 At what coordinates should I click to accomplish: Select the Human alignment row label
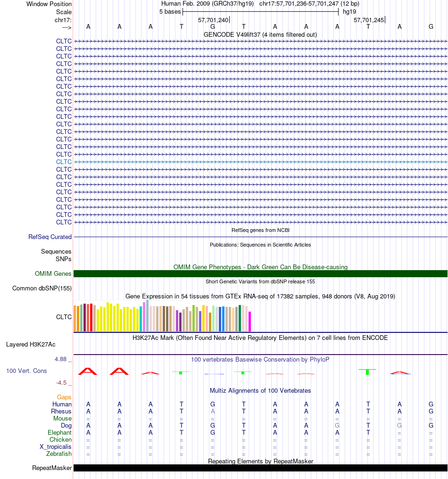pyautogui.click(x=62, y=404)
